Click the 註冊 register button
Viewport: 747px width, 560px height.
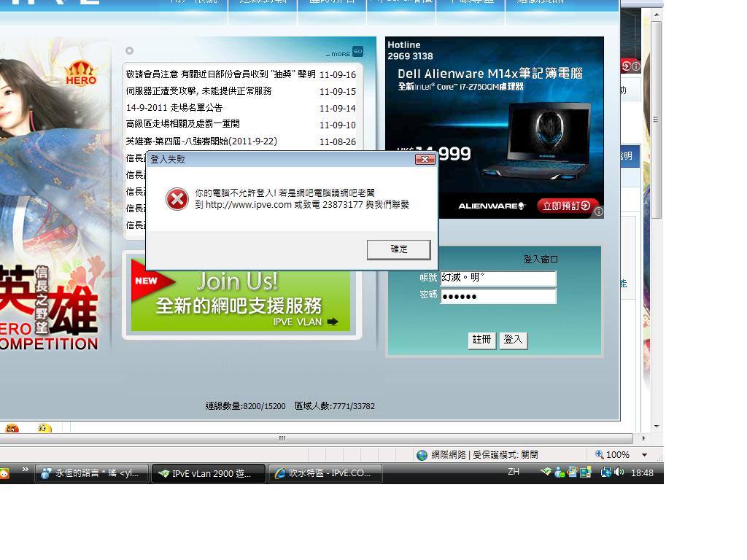[481, 340]
